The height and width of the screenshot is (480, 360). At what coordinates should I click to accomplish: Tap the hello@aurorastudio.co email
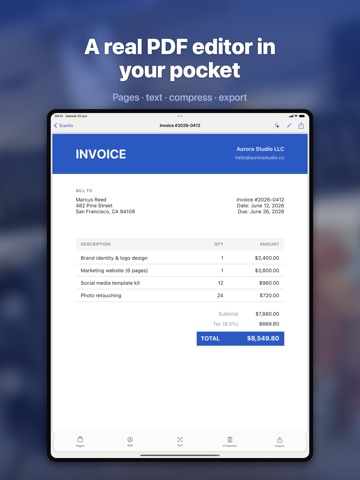point(260,158)
